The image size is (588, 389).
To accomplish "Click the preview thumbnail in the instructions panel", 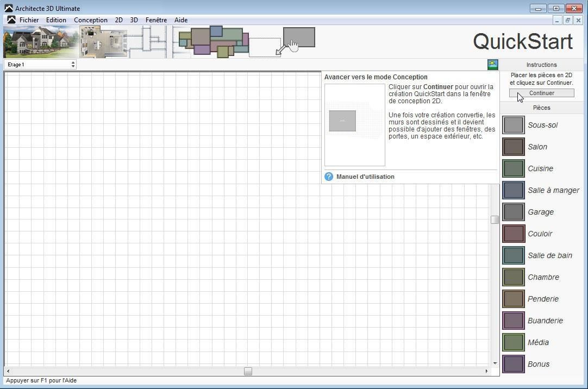I will [355, 125].
